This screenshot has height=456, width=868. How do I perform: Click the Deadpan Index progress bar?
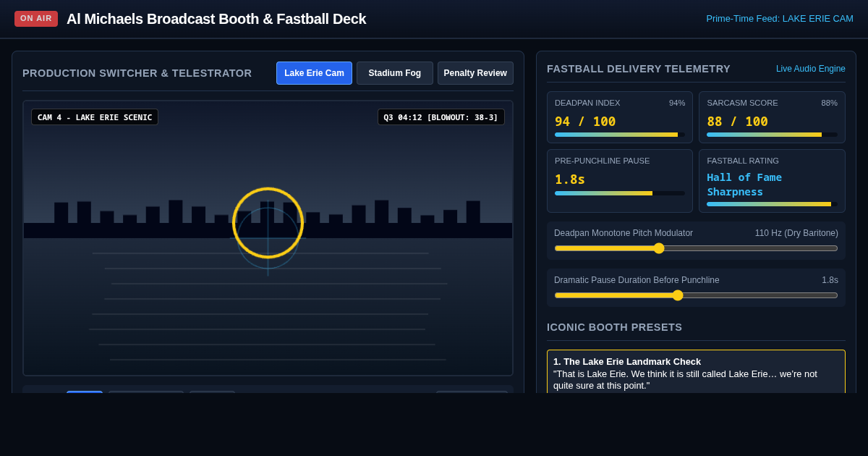point(620,135)
